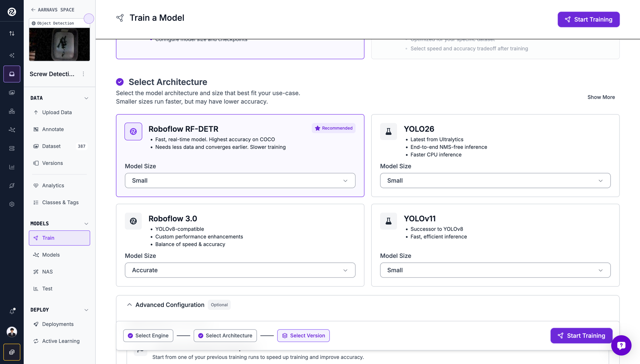
Task: Click the up-down arrows icon in the left rail
Action: point(12,33)
